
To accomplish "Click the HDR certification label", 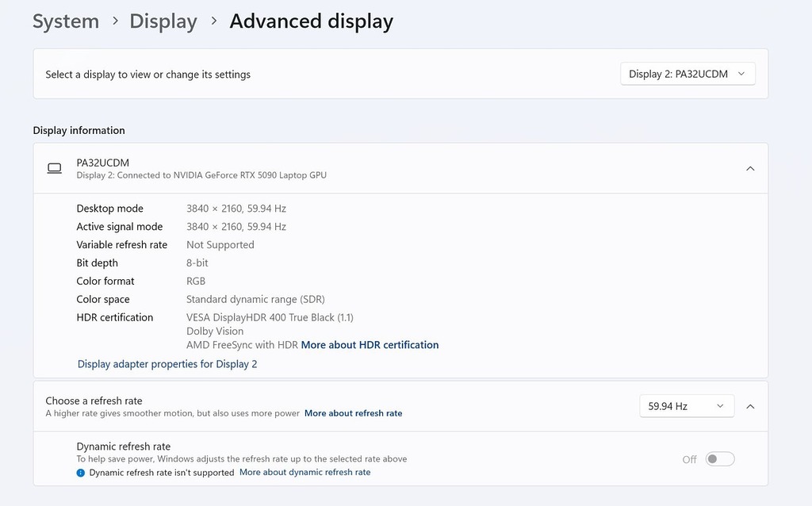I will coord(115,317).
